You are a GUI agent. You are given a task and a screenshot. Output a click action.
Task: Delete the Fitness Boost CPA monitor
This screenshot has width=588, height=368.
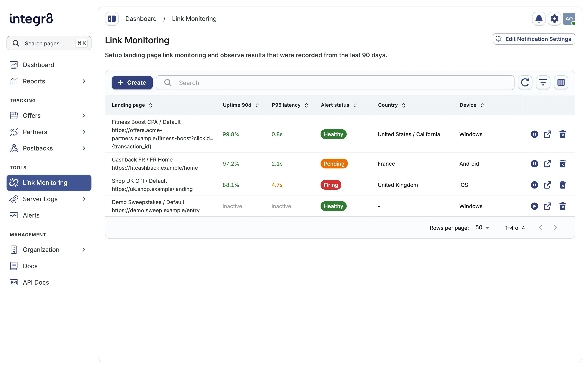click(x=562, y=134)
